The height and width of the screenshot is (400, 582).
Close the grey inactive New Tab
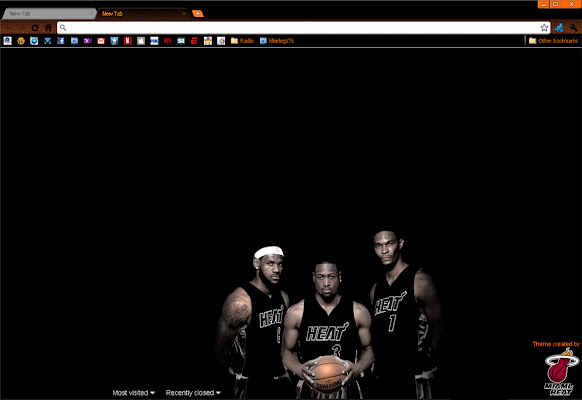point(91,14)
